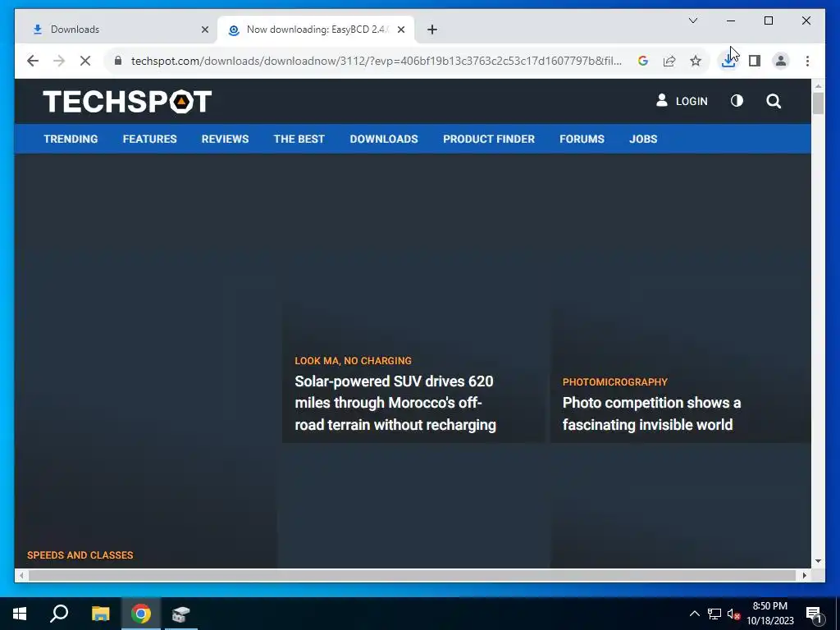Screen dimensions: 840x630
Task: Open notification center icon
Action: coord(815,614)
